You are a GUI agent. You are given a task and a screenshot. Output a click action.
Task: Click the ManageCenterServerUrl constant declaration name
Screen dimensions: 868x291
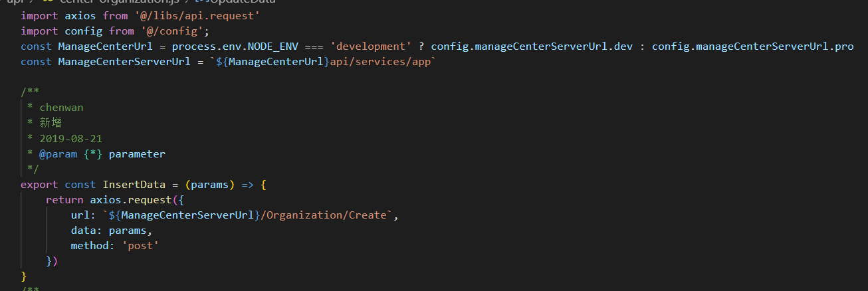[124, 62]
